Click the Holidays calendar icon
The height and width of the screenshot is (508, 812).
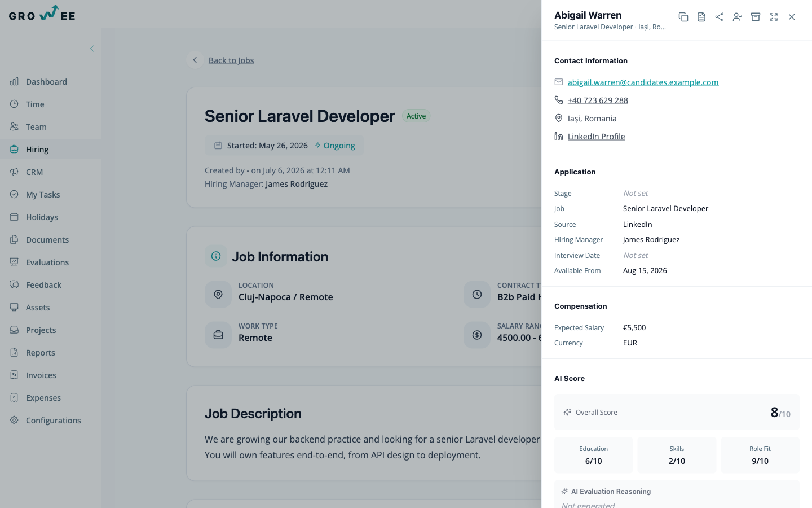pos(14,217)
